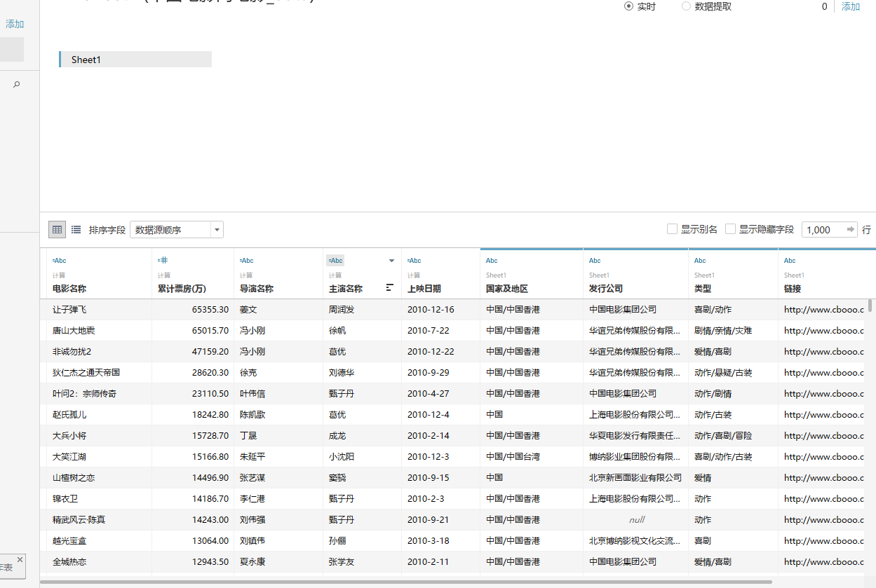Click genre cell 剧情/亲情/灾难

[x=734, y=331]
